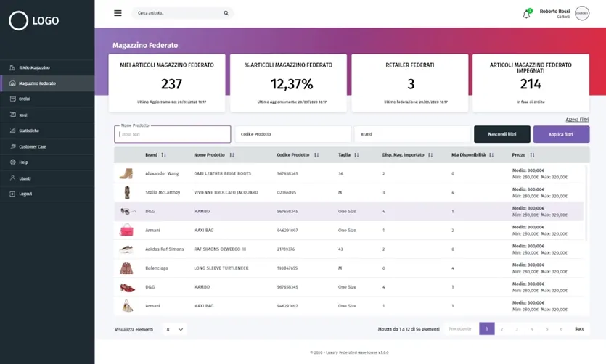The image size is (606, 364).
Task: Open Utenti menu item
Action: 47,178
